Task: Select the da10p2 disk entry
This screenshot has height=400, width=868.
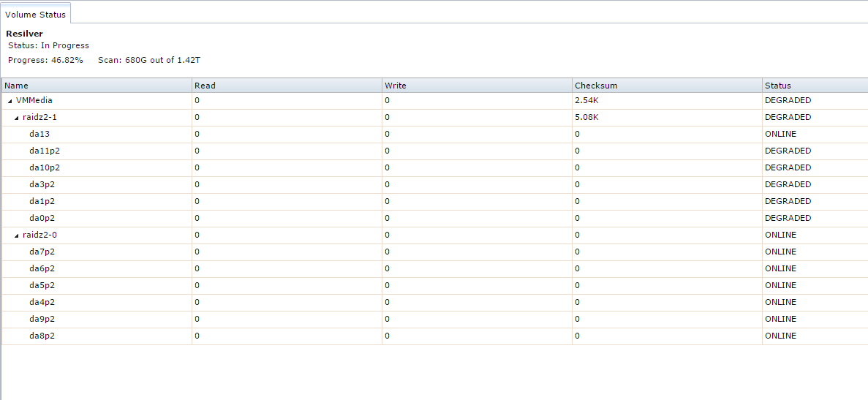Action: 434,167
